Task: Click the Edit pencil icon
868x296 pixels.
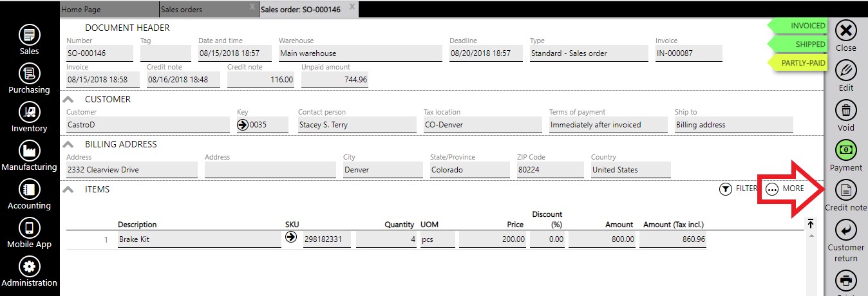Action: (846, 70)
